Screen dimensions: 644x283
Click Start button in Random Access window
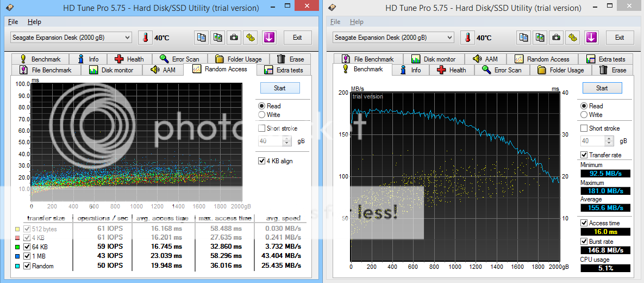[280, 88]
